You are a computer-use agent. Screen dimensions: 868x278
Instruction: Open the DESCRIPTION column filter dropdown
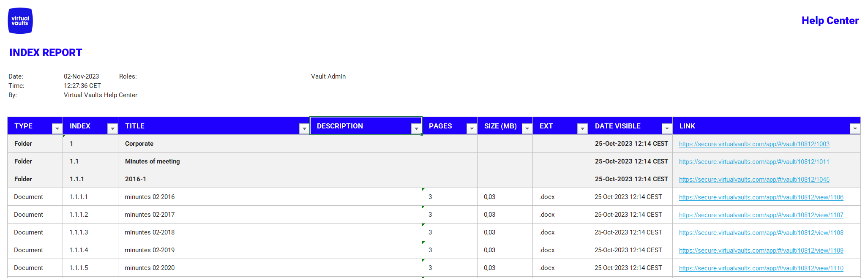tap(416, 129)
